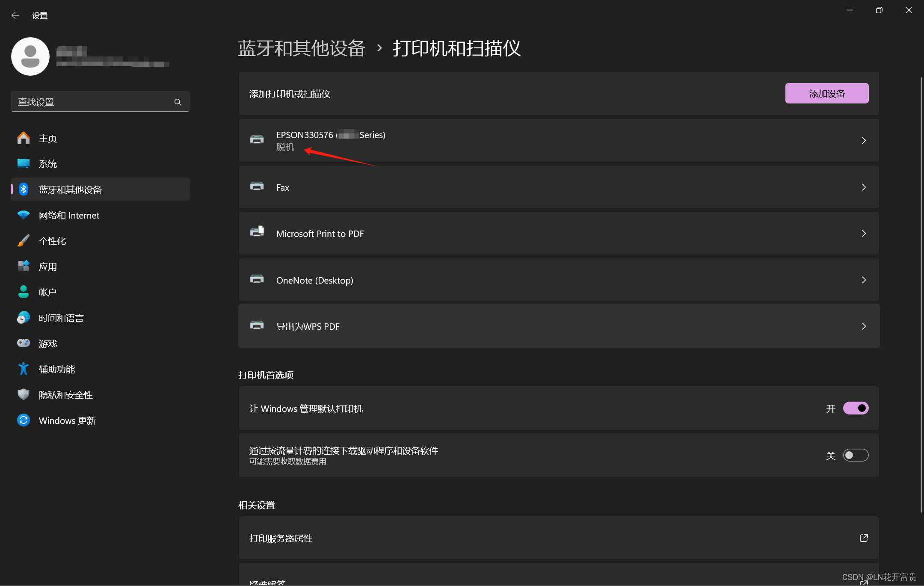Click the 隐私和安全性 shield icon

pyautogui.click(x=24, y=394)
